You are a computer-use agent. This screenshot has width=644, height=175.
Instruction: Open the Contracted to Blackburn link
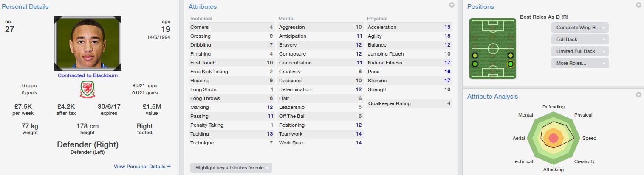click(88, 75)
